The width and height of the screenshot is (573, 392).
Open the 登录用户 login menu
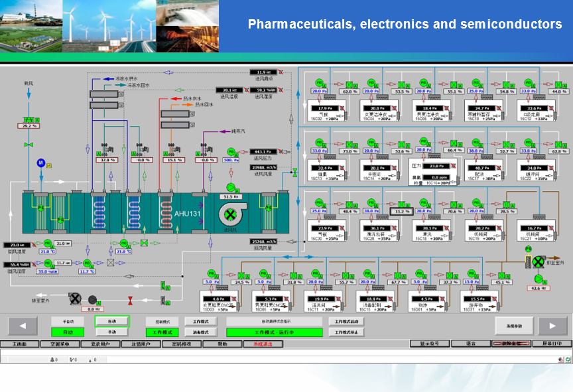click(100, 344)
